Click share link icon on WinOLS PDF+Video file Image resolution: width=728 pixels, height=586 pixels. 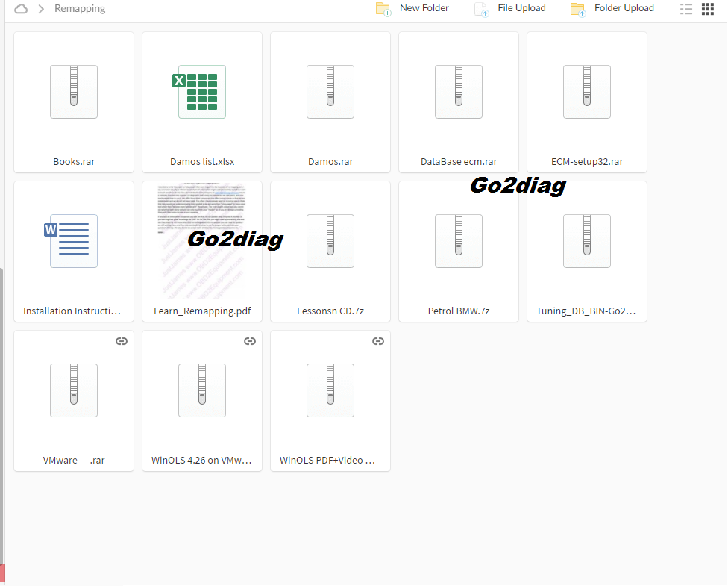click(x=378, y=341)
